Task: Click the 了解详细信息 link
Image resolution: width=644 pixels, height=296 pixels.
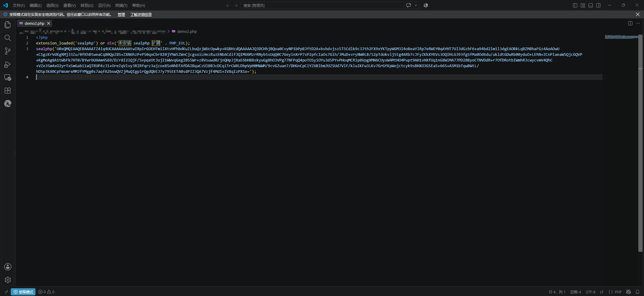Action: (141, 15)
